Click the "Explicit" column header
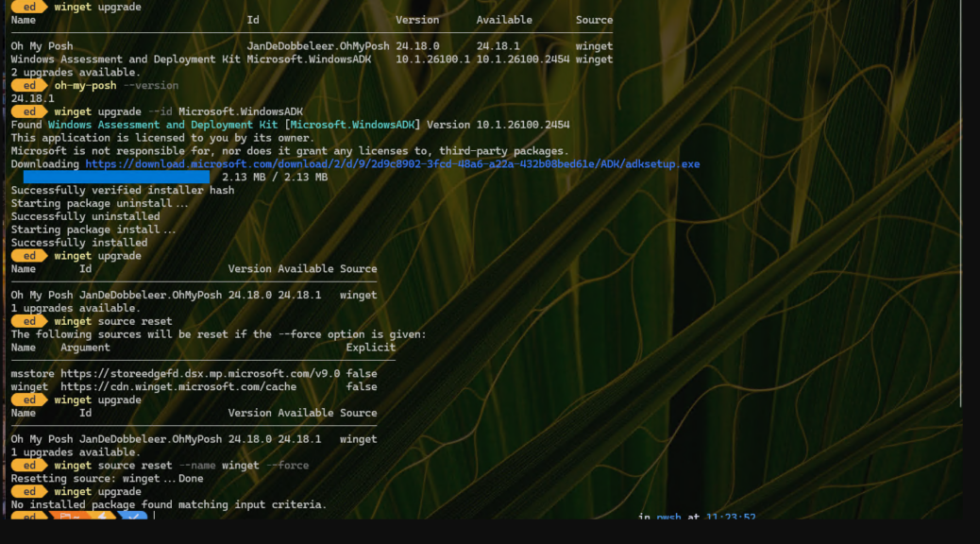Screen dimensions: 980x544 pyautogui.click(x=371, y=348)
